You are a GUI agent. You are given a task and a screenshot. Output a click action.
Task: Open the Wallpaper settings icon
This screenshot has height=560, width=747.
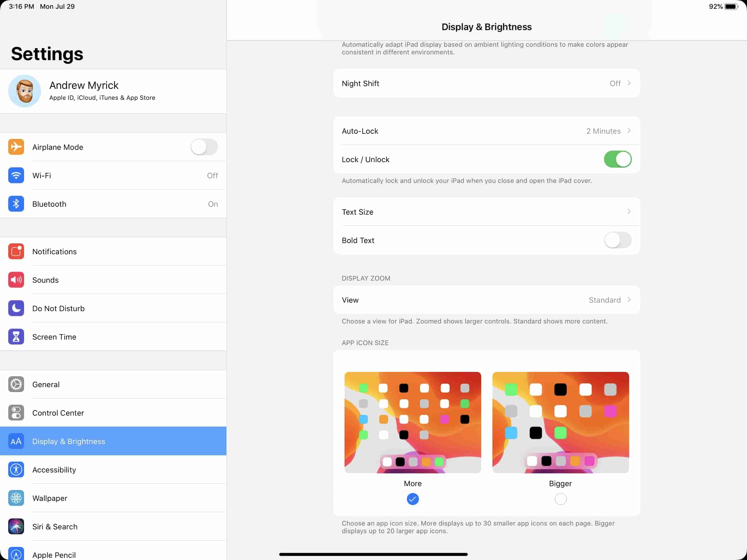(15, 498)
